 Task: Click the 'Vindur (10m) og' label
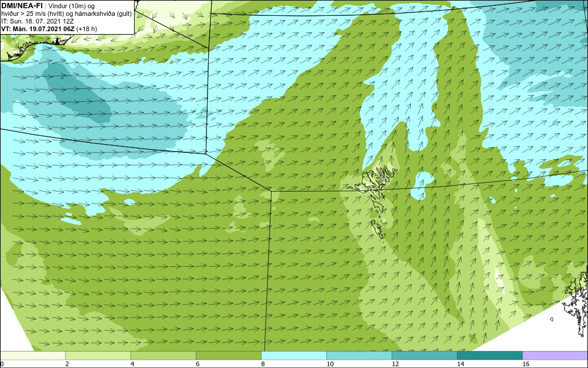[72, 6]
